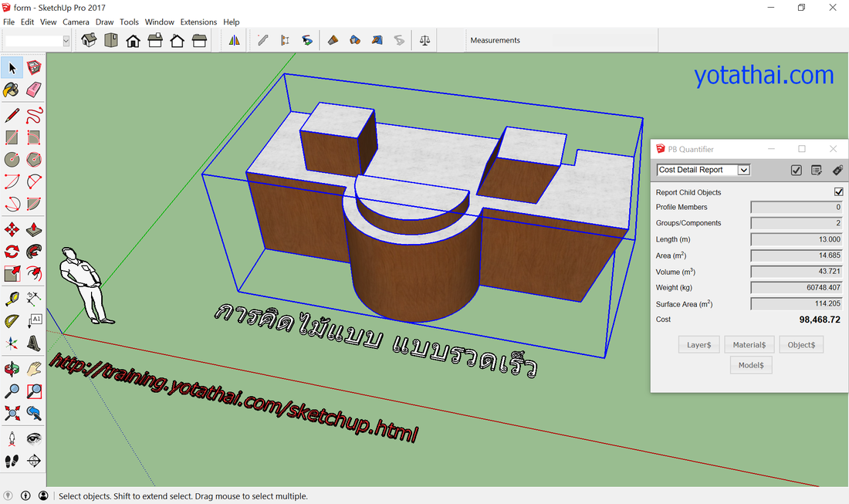Open the Extensions menu
This screenshot has width=849, height=504.
click(198, 22)
